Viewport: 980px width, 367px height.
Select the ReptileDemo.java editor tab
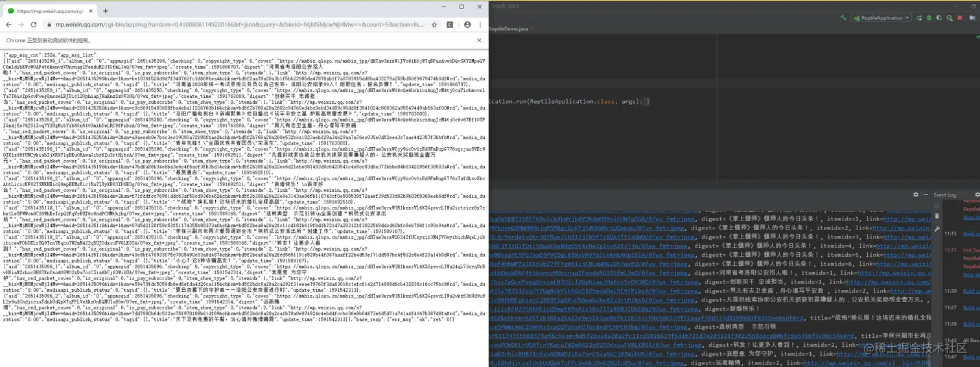(510, 29)
